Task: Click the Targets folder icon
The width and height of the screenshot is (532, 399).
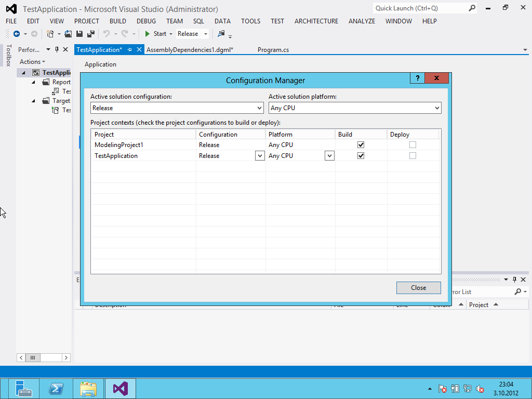Action: pos(46,101)
